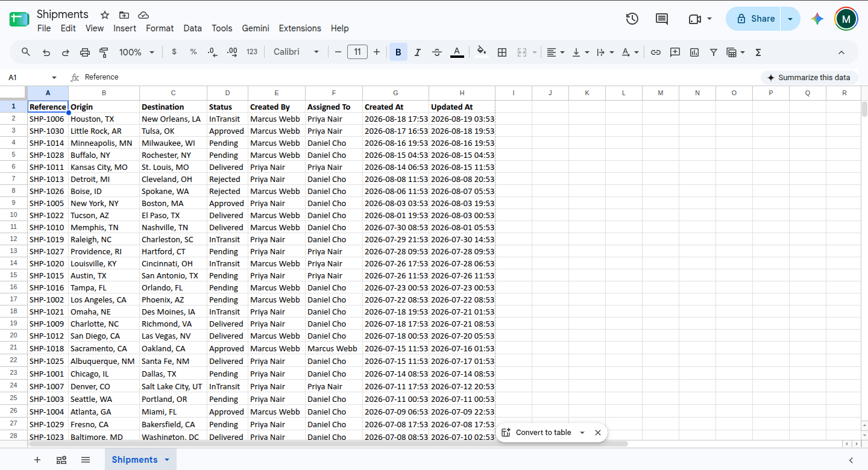This screenshot has height=470, width=868.
Task: Format as percent
Action: coord(193,52)
